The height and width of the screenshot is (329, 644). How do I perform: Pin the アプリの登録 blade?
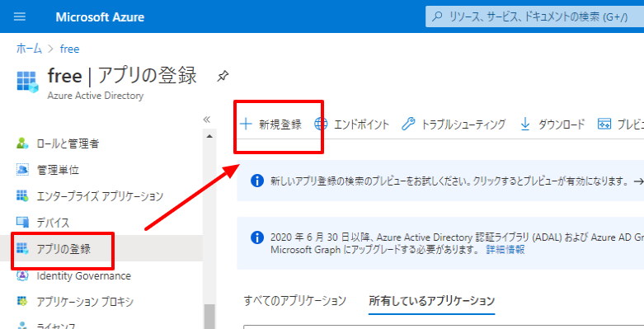click(223, 76)
